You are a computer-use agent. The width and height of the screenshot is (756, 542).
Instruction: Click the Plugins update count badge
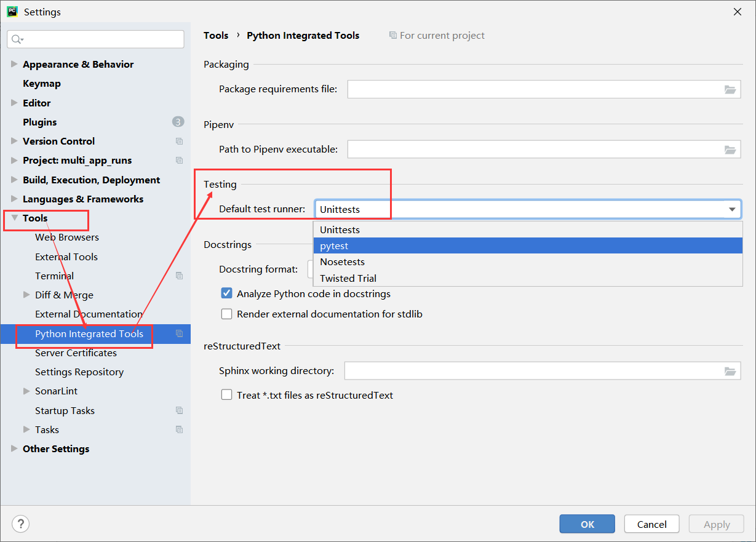pos(178,122)
